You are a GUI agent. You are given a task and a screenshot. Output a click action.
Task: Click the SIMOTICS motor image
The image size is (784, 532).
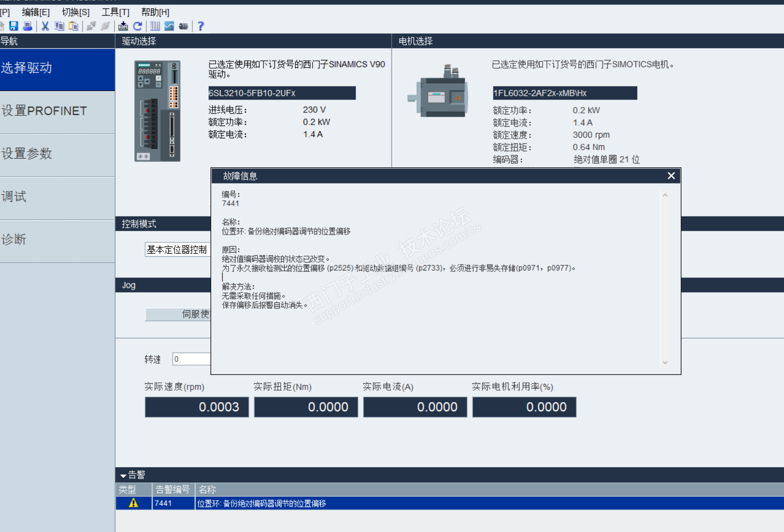click(438, 91)
